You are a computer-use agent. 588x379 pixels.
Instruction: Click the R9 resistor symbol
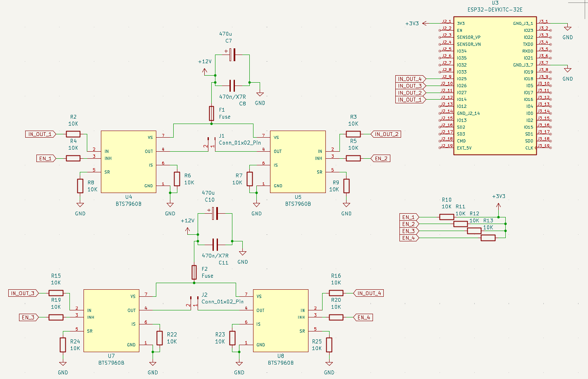[x=347, y=186]
